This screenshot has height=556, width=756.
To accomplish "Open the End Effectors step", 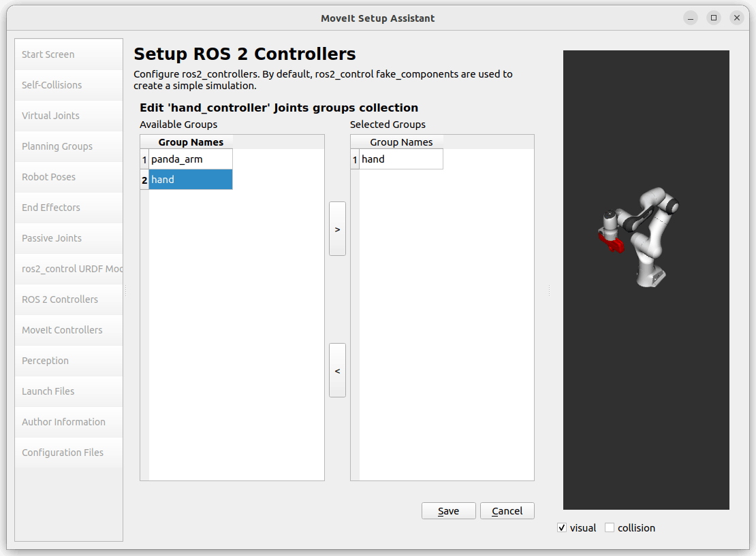I will point(69,208).
